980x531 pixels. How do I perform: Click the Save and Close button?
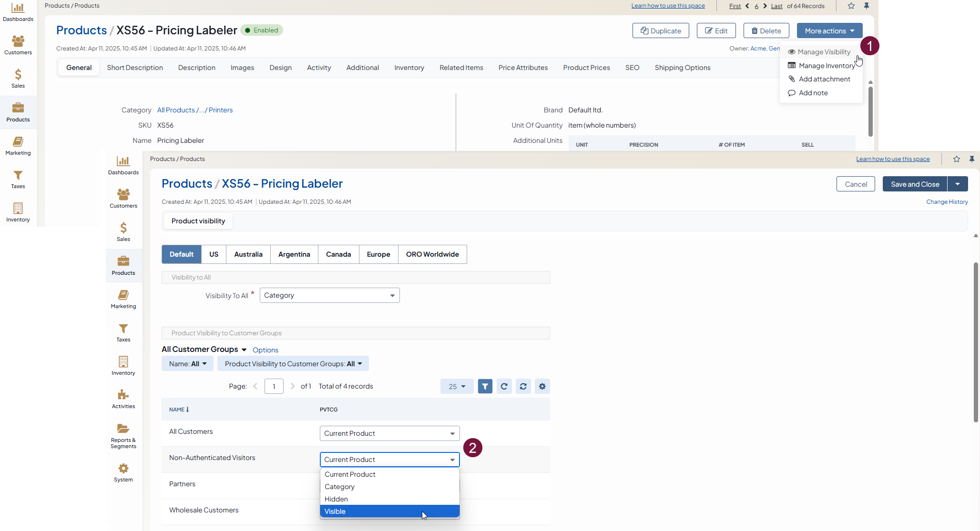point(915,184)
